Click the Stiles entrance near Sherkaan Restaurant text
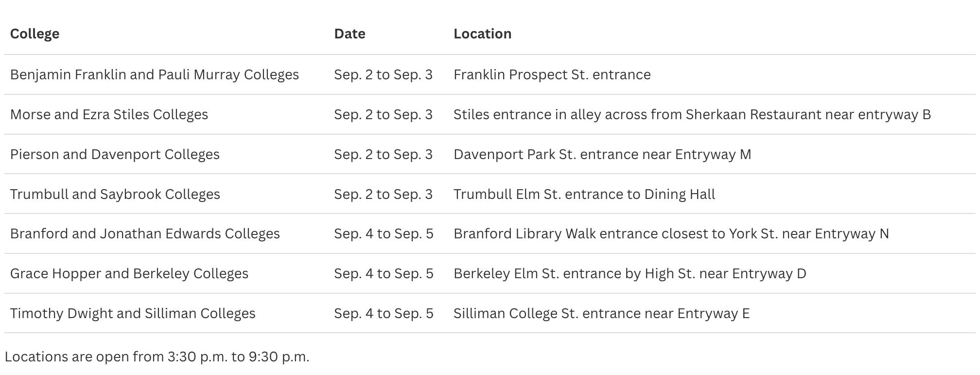 click(692, 114)
